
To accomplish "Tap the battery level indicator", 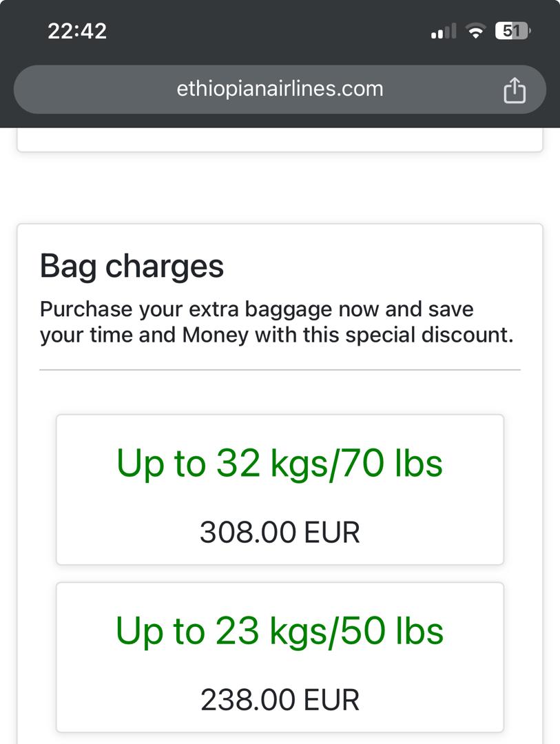I will pos(512,31).
